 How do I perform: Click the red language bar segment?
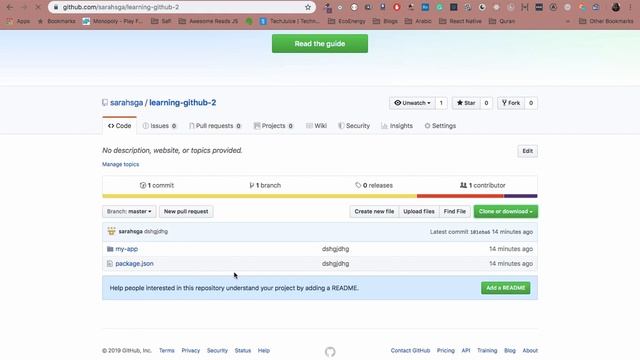[x=460, y=196]
